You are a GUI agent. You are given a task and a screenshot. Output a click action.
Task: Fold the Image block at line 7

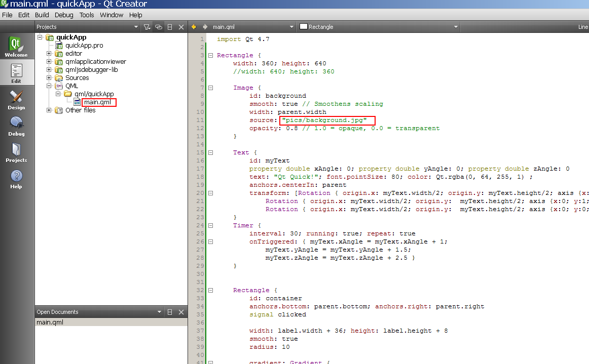(x=211, y=88)
